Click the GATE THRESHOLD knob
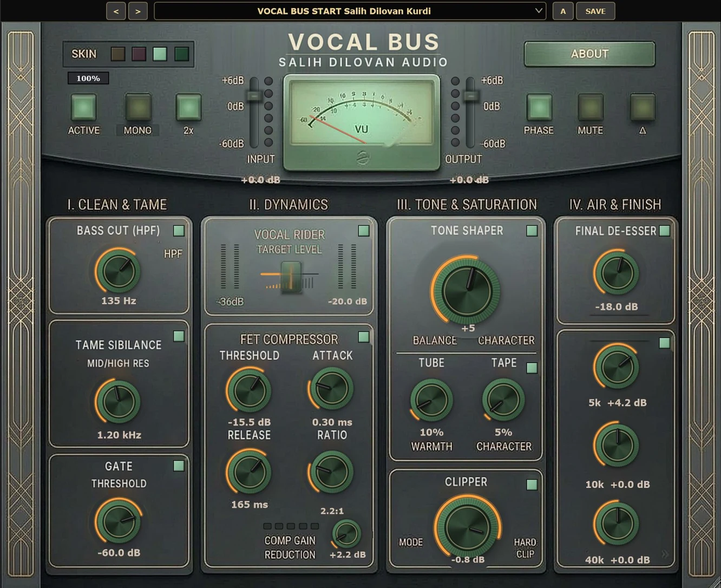The height and width of the screenshot is (588, 721). pos(119,520)
